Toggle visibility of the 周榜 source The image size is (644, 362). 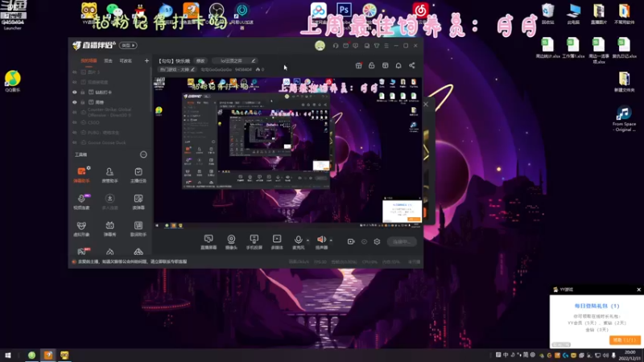[75, 102]
